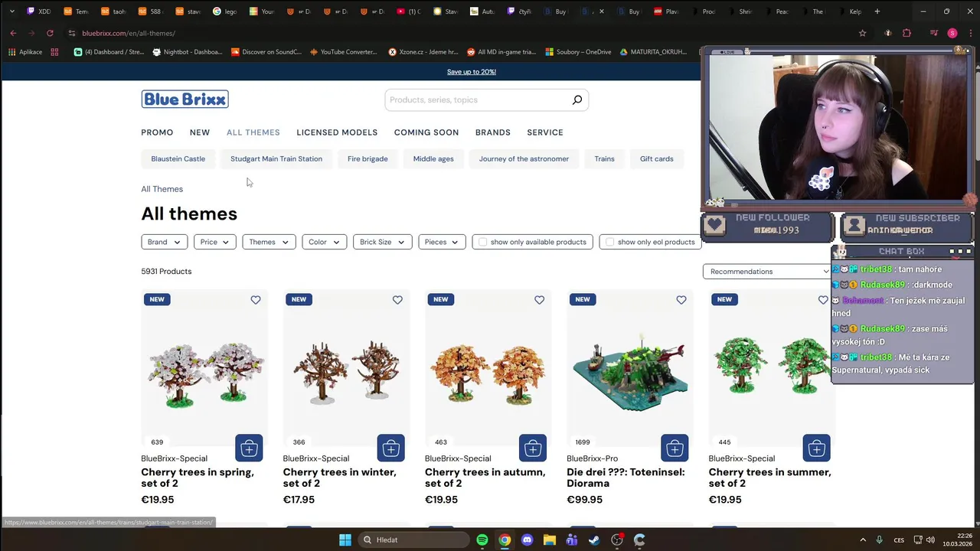Open the browser extensions puzzle icon
Image resolution: width=980 pixels, height=551 pixels.
(906, 33)
